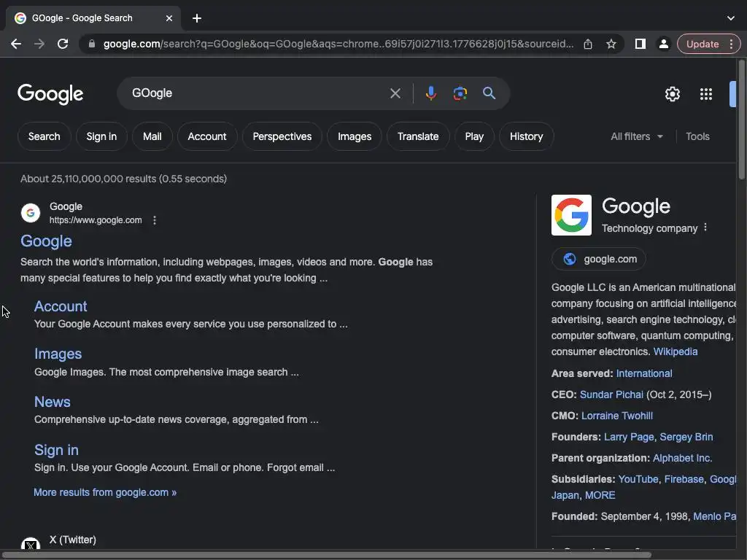Open the Google apps grid
Viewport: 747px width, 560px height.
(706, 94)
